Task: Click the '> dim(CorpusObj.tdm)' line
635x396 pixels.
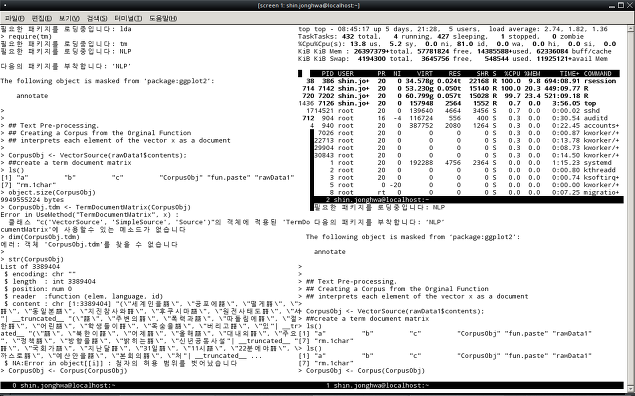Action: coord(40,237)
